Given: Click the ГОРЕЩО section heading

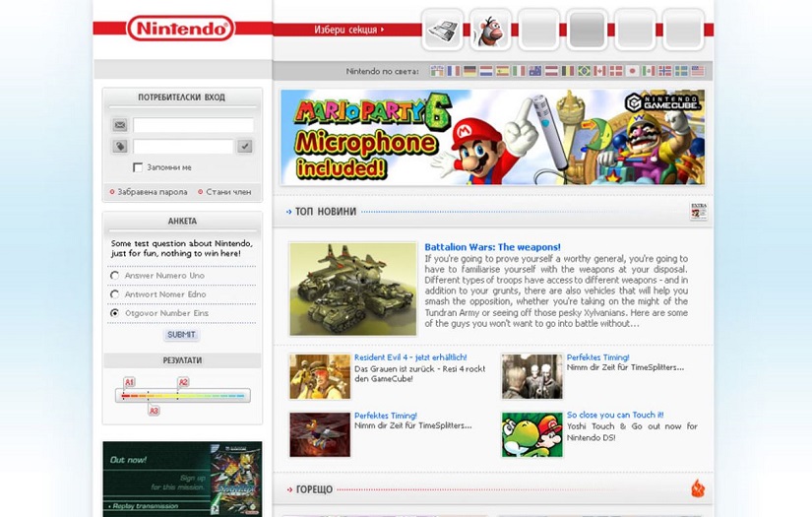Looking at the screenshot, I should tap(314, 489).
